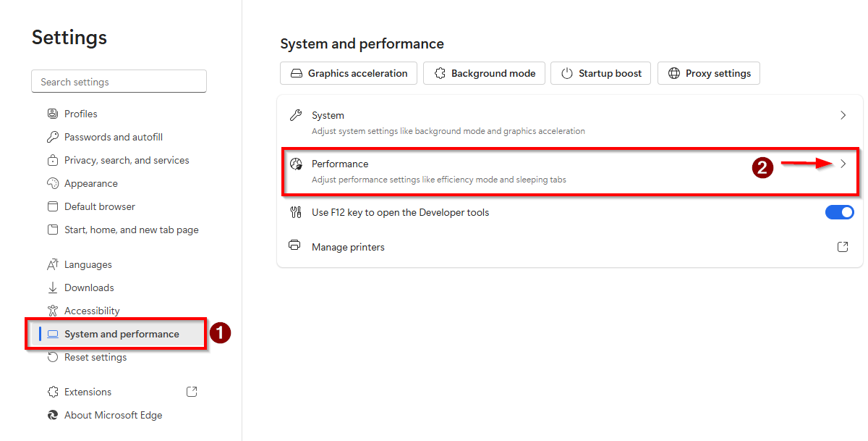Viewport: 868px width, 441px height.
Task: Toggle the F12 Developer tools switch
Action: (x=839, y=212)
